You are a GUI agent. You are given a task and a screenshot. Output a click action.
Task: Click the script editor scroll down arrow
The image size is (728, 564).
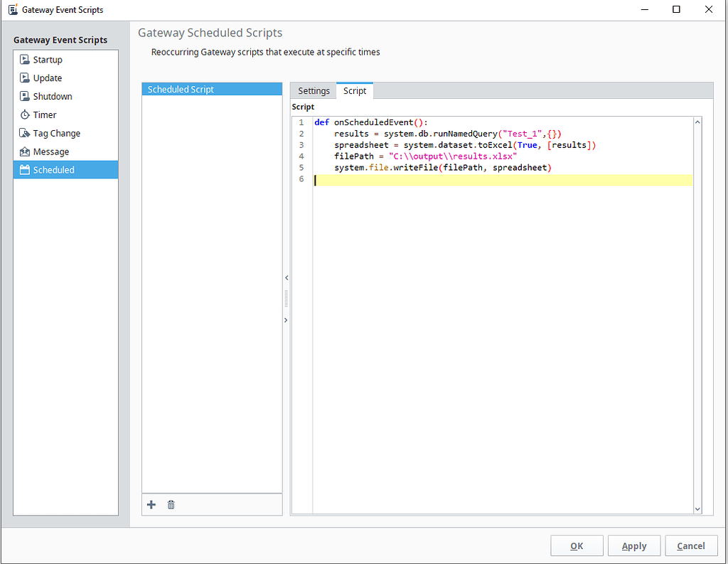697,509
